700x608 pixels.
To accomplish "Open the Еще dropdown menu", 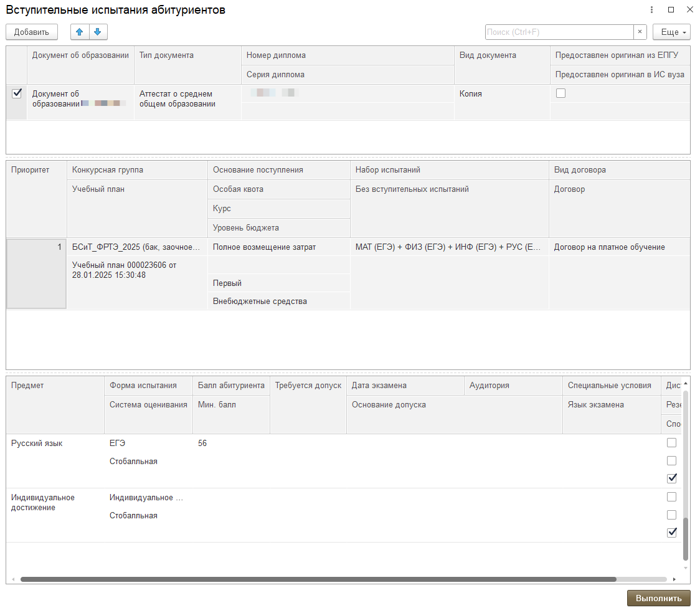I will (x=671, y=32).
